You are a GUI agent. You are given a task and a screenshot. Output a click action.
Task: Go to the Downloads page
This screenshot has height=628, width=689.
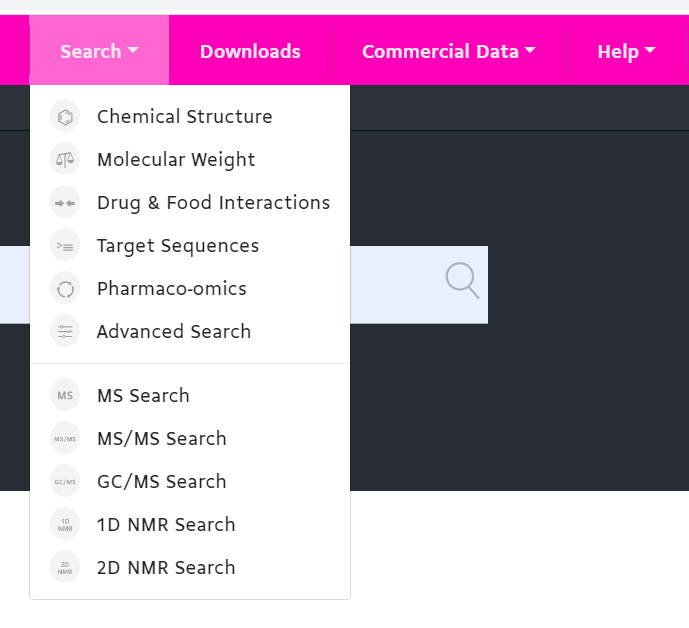[250, 51]
